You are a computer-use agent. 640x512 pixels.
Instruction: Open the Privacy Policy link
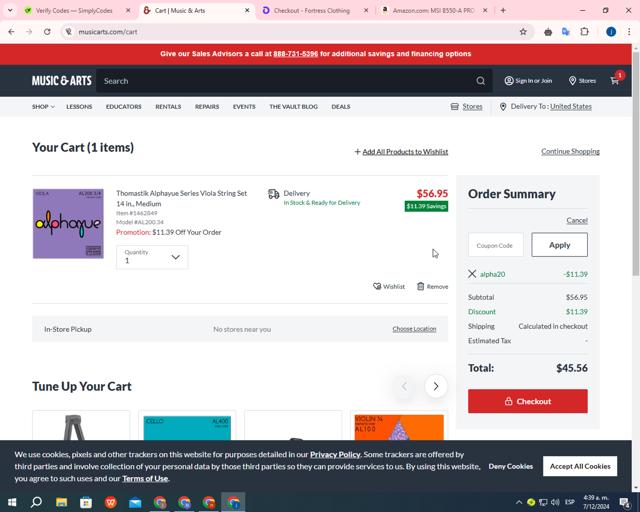335,454
